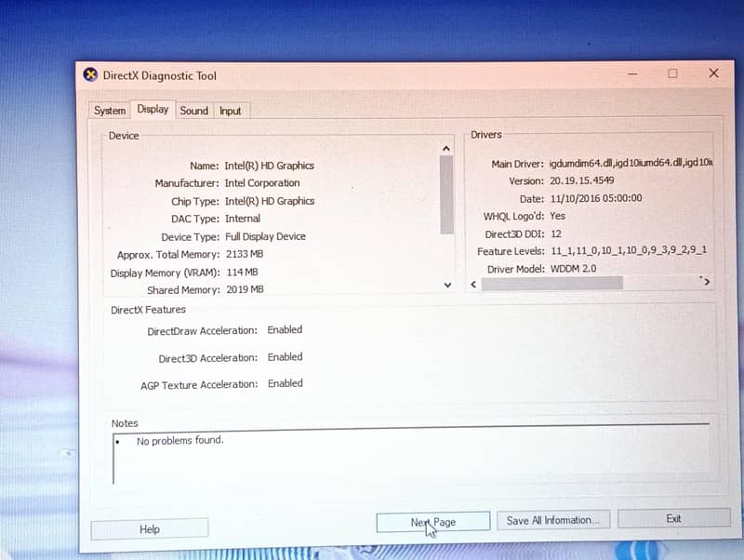
Task: Click the Exit button
Action: (x=673, y=518)
